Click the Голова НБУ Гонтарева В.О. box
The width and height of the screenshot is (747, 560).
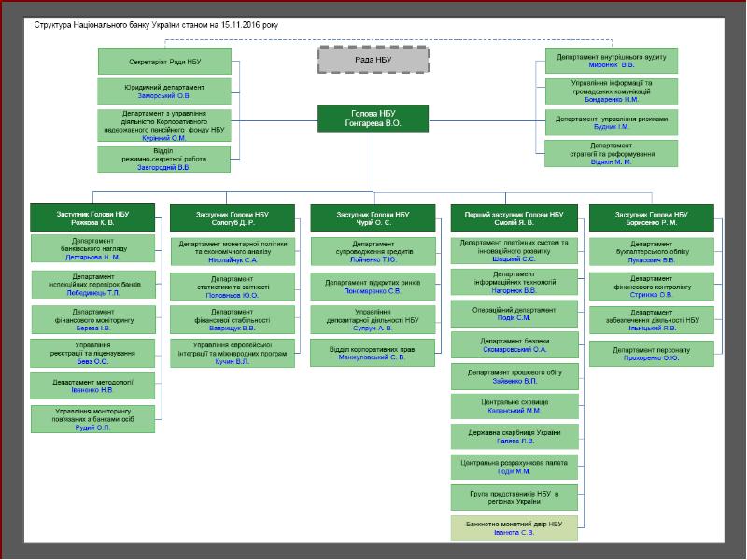[373, 117]
